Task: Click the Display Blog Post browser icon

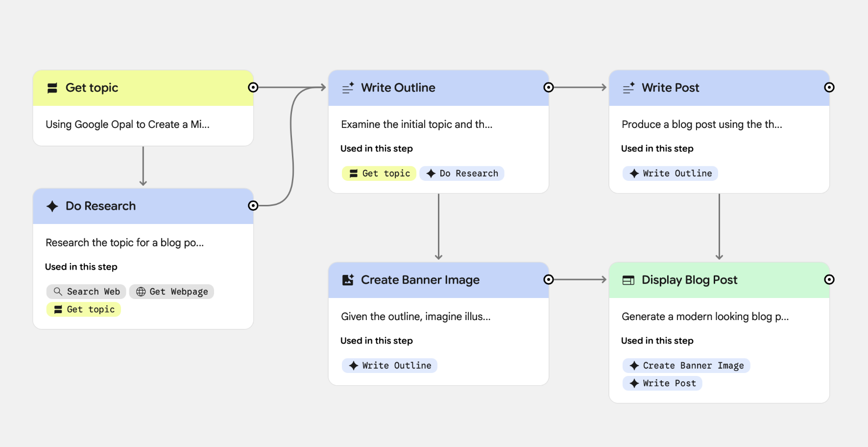Action: click(x=628, y=279)
